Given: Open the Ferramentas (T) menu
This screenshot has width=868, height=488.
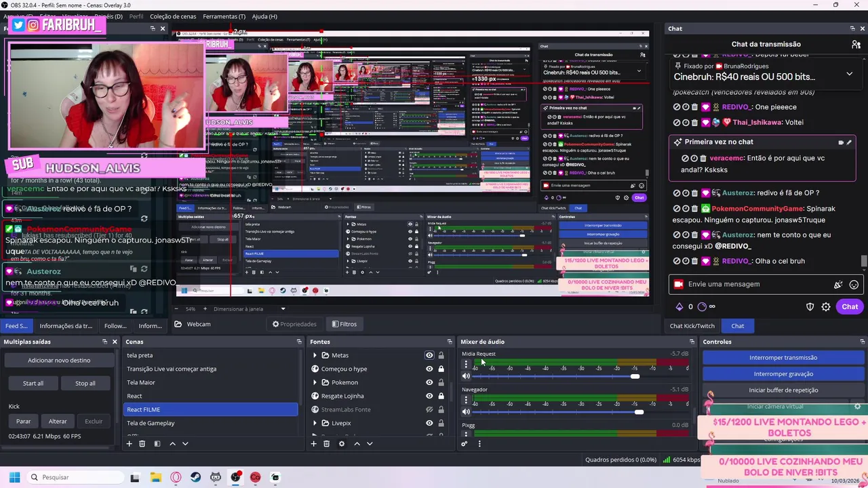Looking at the screenshot, I should [224, 16].
